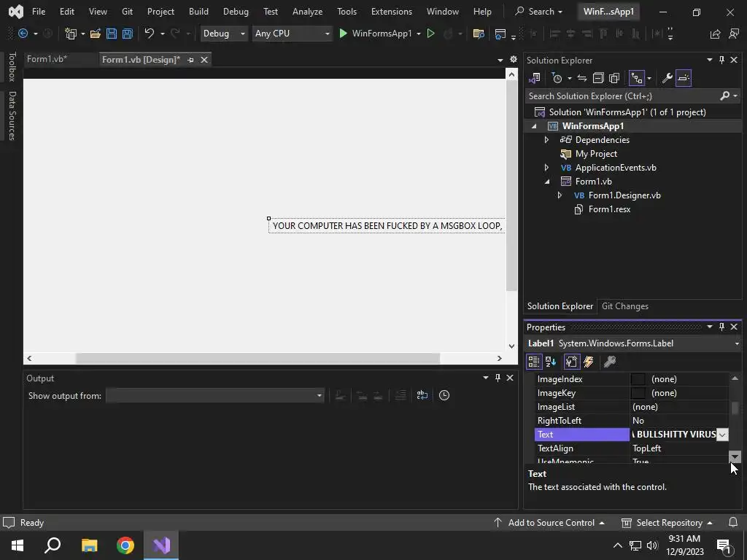Close the Form1.vb [Design] tab

(x=204, y=60)
